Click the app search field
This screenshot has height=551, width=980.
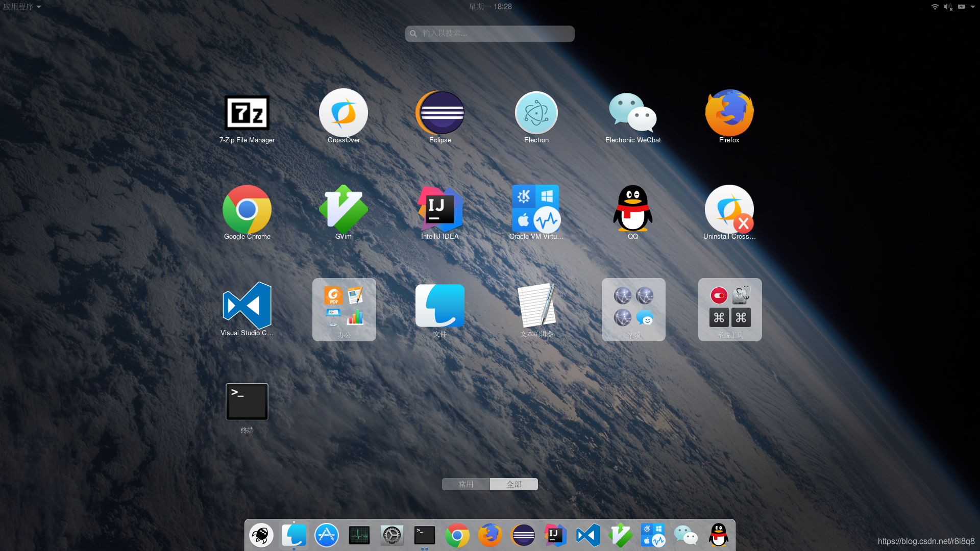click(x=490, y=34)
